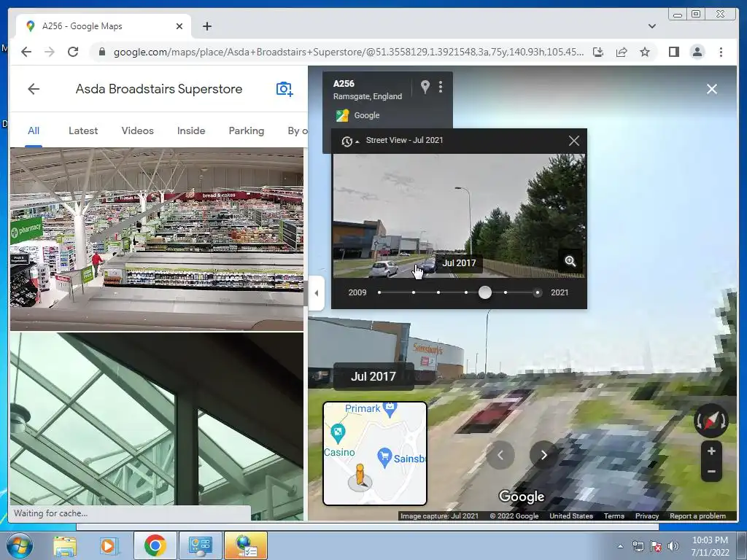
Task: Click the pegman on minimap
Action: [x=360, y=476]
